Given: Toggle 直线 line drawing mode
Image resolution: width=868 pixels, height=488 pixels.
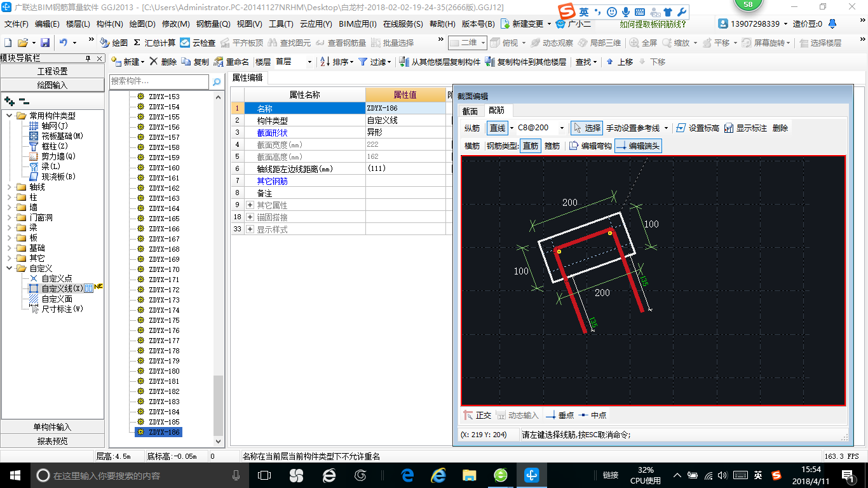Looking at the screenshot, I should pos(498,128).
